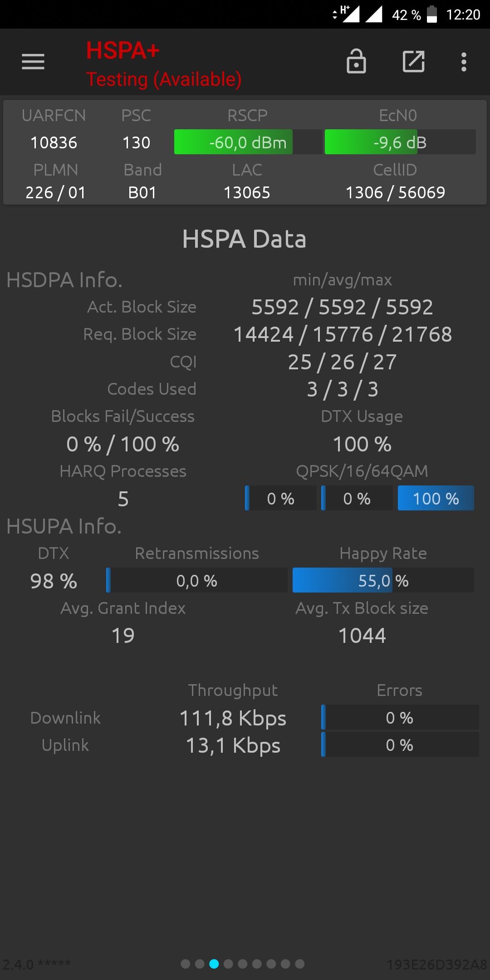This screenshot has height=980, width=490.
Task: Tap the 64QAM 100 % bar
Action: click(436, 498)
